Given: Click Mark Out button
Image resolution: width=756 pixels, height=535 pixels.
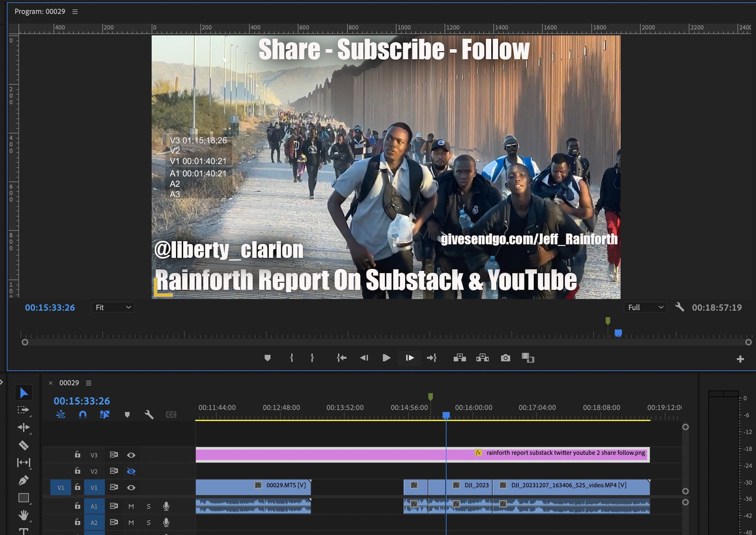Looking at the screenshot, I should point(312,358).
